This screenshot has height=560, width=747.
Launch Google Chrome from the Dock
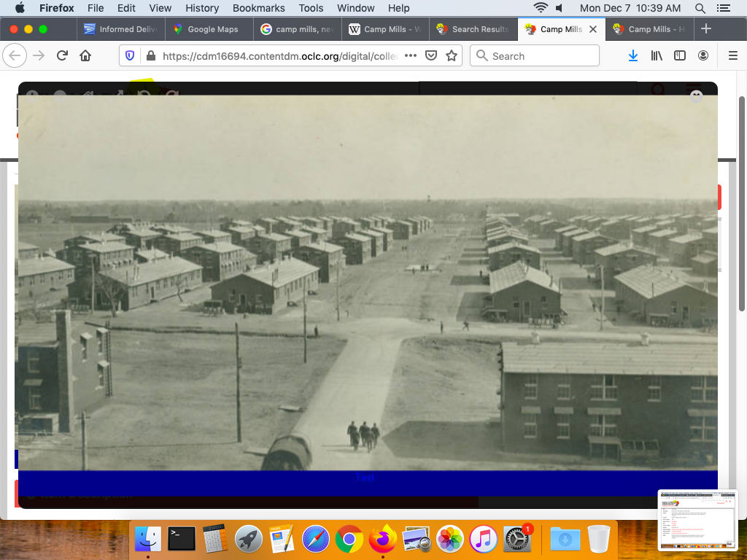[349, 540]
